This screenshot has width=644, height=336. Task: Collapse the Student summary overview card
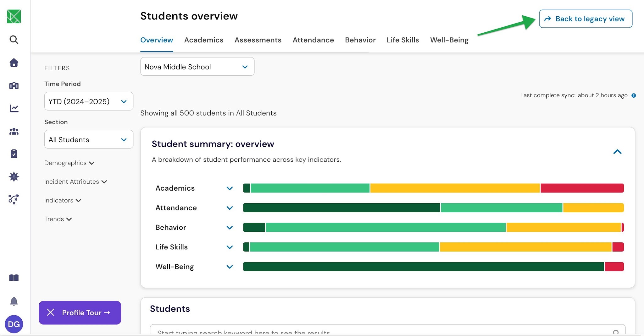(x=617, y=152)
